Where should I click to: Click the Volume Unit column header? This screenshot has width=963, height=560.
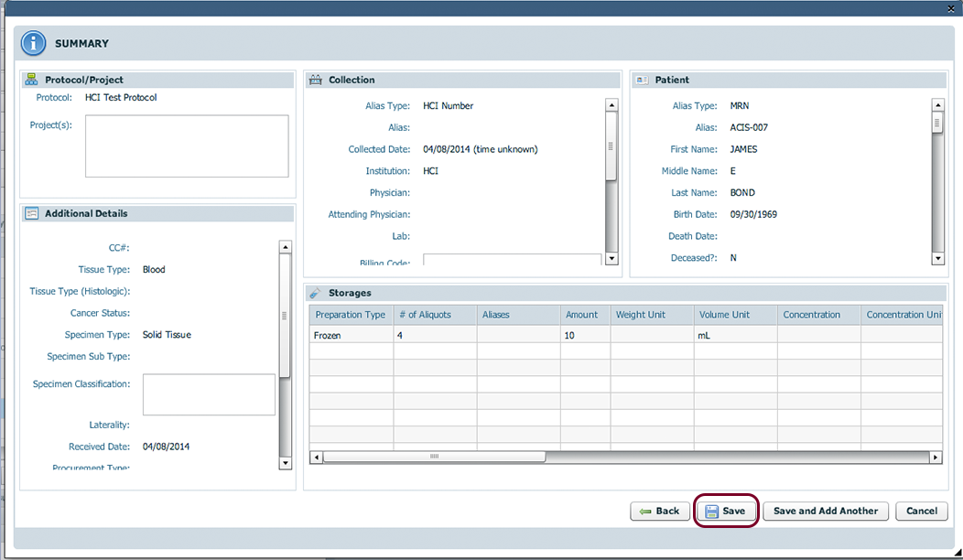tap(736, 315)
